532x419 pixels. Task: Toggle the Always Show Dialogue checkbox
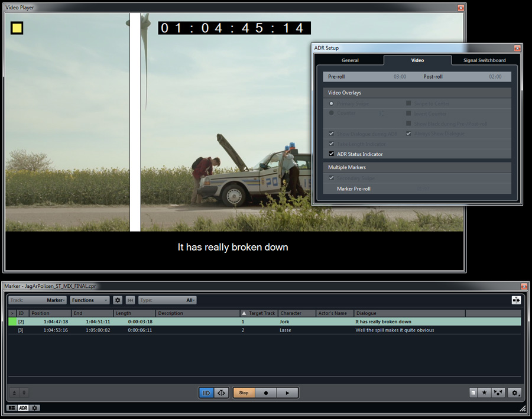coord(408,134)
